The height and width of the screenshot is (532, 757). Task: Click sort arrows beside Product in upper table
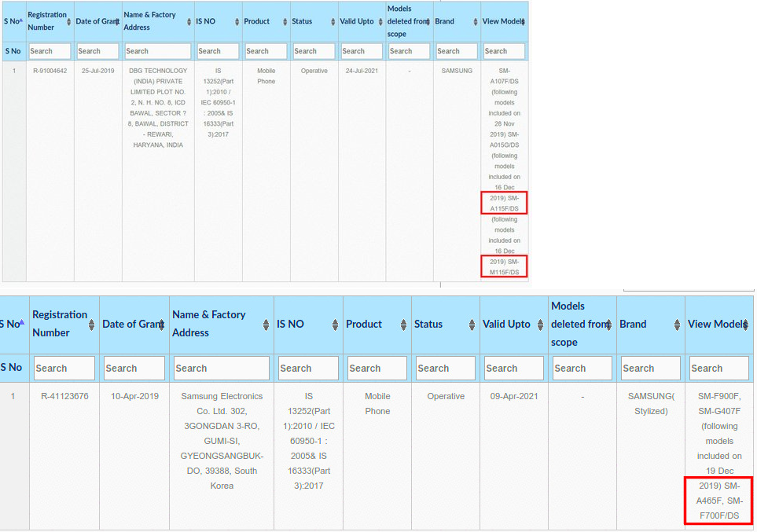point(285,22)
